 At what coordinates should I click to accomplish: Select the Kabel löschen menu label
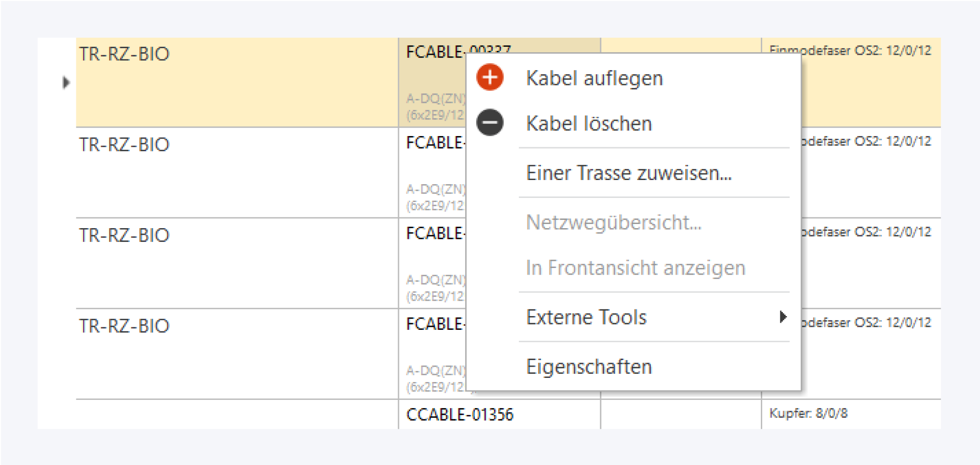click(x=589, y=124)
